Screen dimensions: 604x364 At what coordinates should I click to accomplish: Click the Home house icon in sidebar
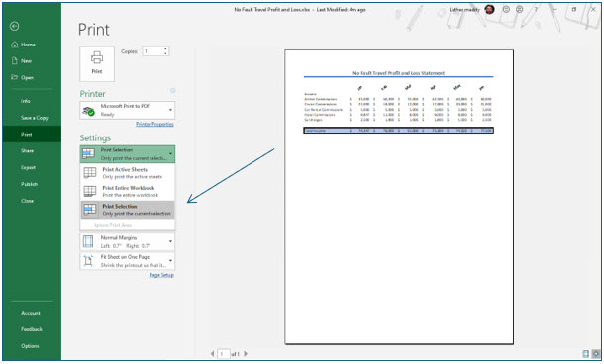15,45
